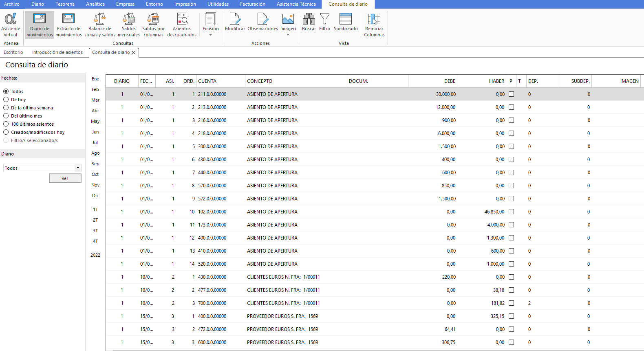Tick the P checkbox for account 211.0.0.00000
Image resolution: width=644 pixels, height=351 pixels.
(512, 94)
